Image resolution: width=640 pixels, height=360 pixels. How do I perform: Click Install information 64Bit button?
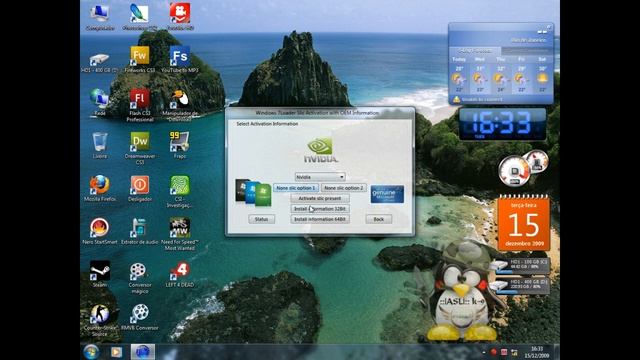[320, 219]
